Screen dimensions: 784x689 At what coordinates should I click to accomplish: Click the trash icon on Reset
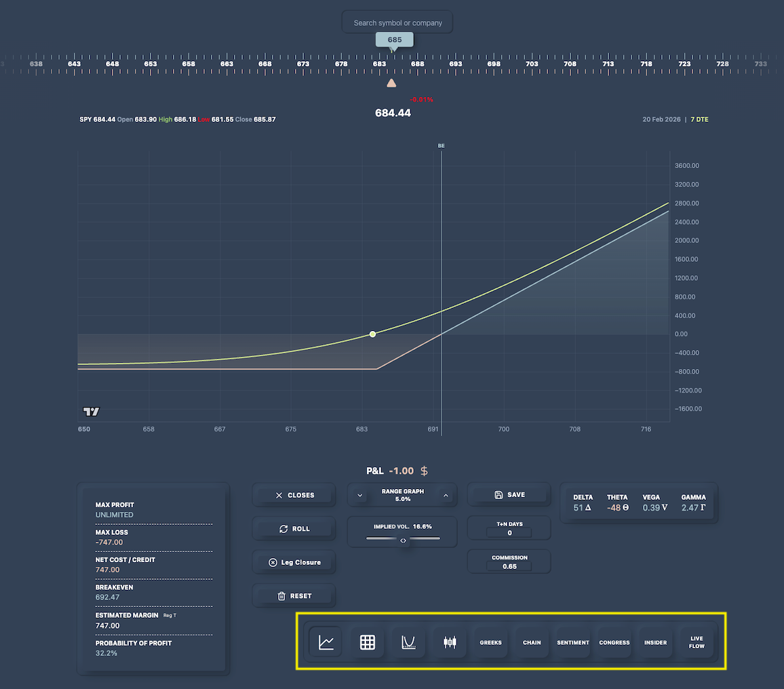pos(281,595)
